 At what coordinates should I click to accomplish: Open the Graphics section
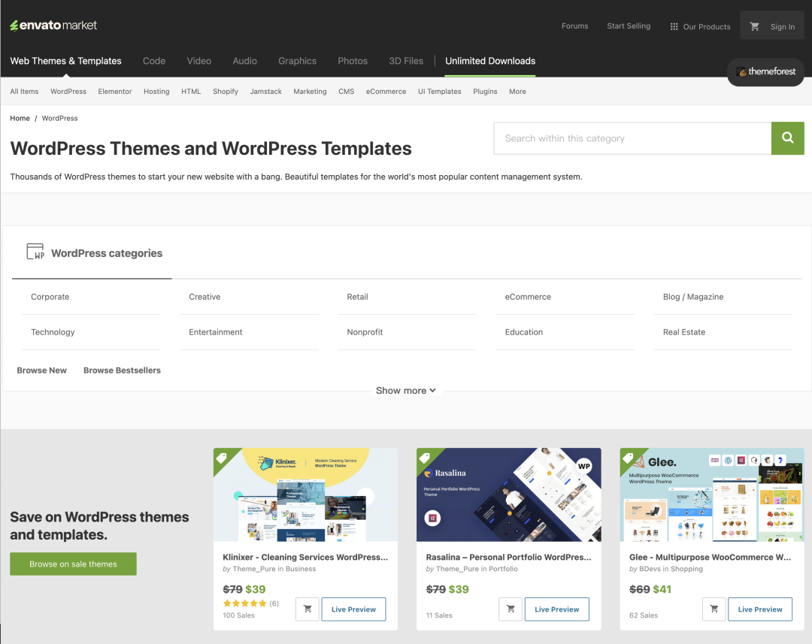click(297, 61)
